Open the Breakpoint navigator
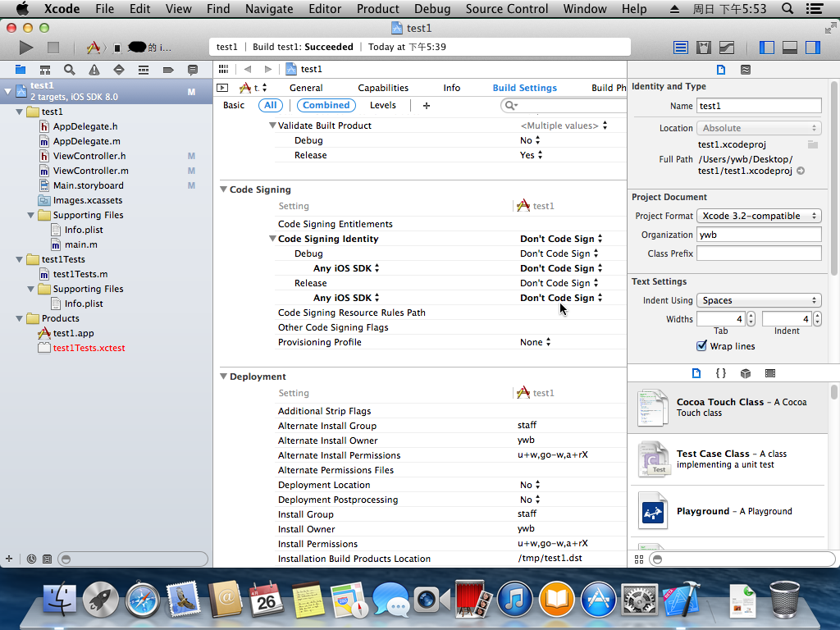 [x=167, y=70]
